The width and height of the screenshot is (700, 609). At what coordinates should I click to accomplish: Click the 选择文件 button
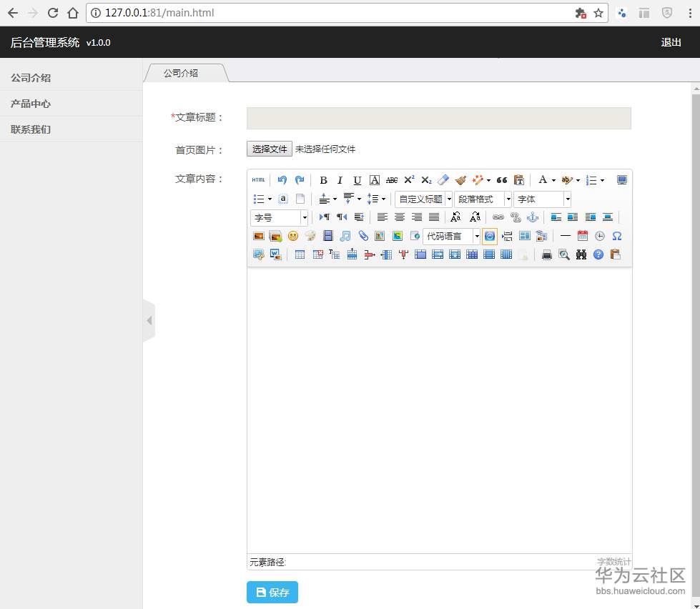tap(269, 149)
